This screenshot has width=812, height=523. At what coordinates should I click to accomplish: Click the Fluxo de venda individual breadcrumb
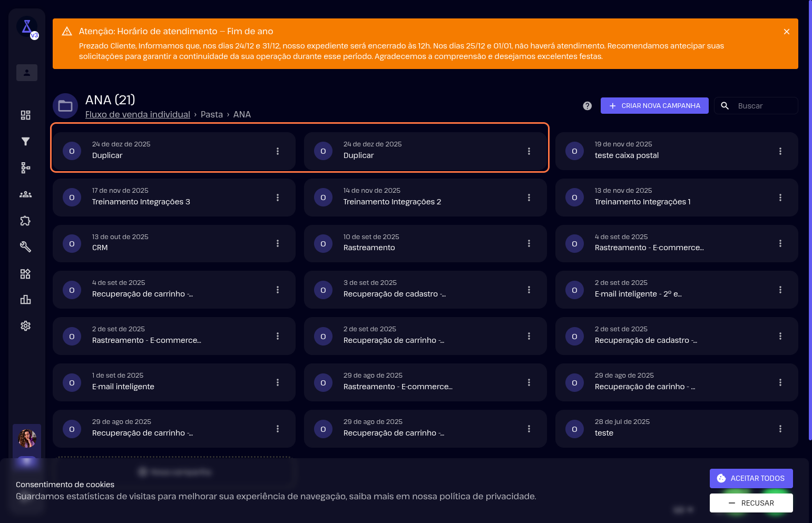(x=138, y=114)
